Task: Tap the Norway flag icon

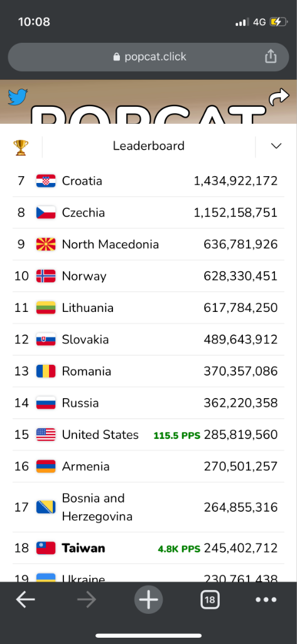Action: point(46,276)
